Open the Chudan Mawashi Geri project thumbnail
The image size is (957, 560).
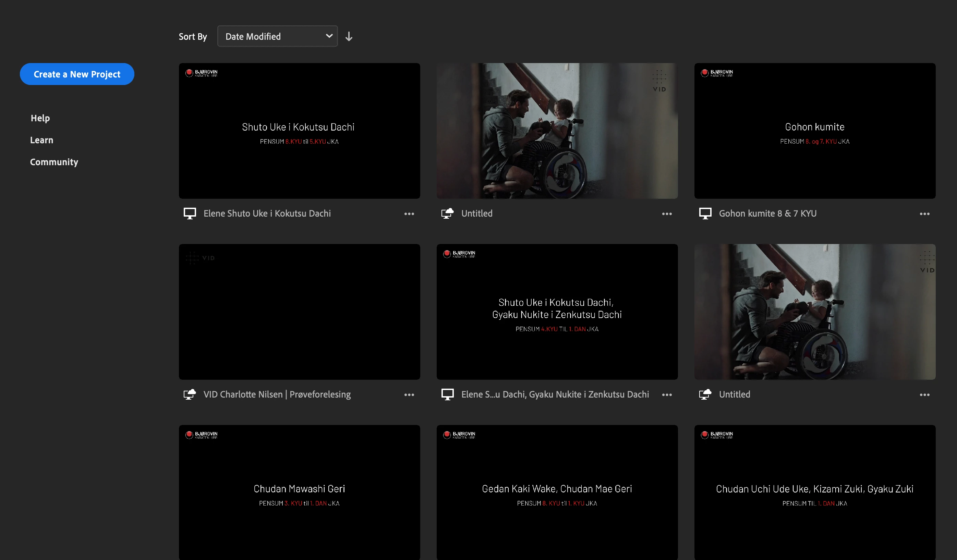299,492
